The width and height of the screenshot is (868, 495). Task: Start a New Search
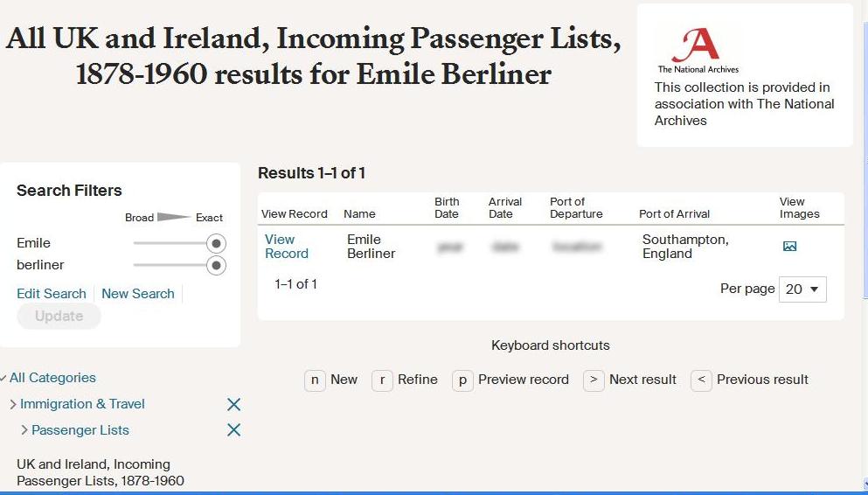pyautogui.click(x=138, y=294)
